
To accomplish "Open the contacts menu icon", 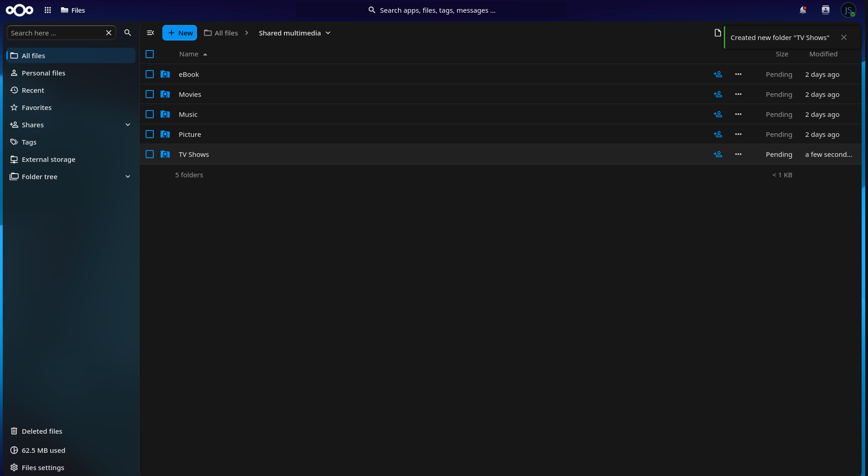I will pyautogui.click(x=826, y=10).
